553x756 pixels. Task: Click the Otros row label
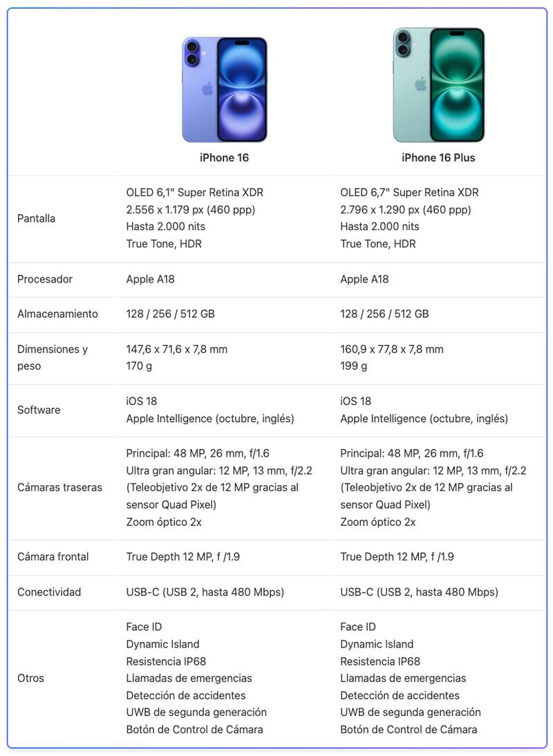pos(30,678)
